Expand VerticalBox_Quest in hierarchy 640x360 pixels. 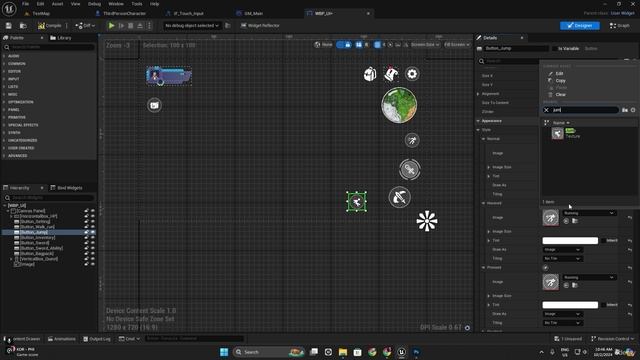coord(11,259)
